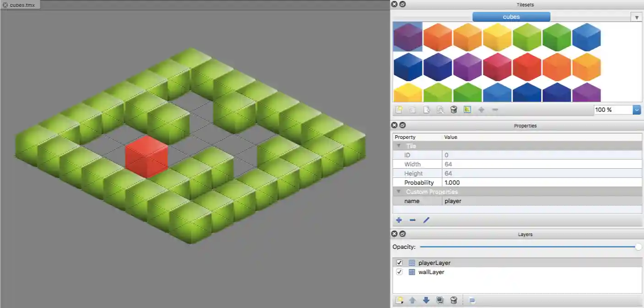Lower the selected layer with the down-arrow icon

426,300
